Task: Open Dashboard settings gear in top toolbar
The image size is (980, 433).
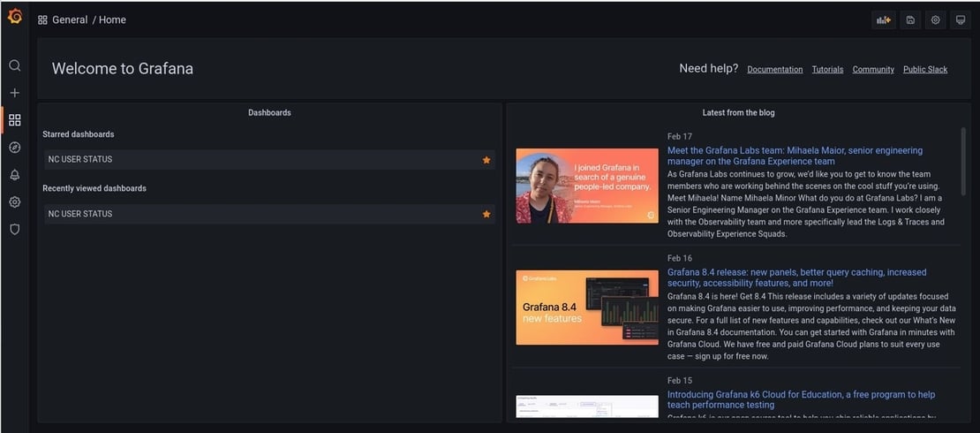Action: pyautogui.click(x=935, y=20)
